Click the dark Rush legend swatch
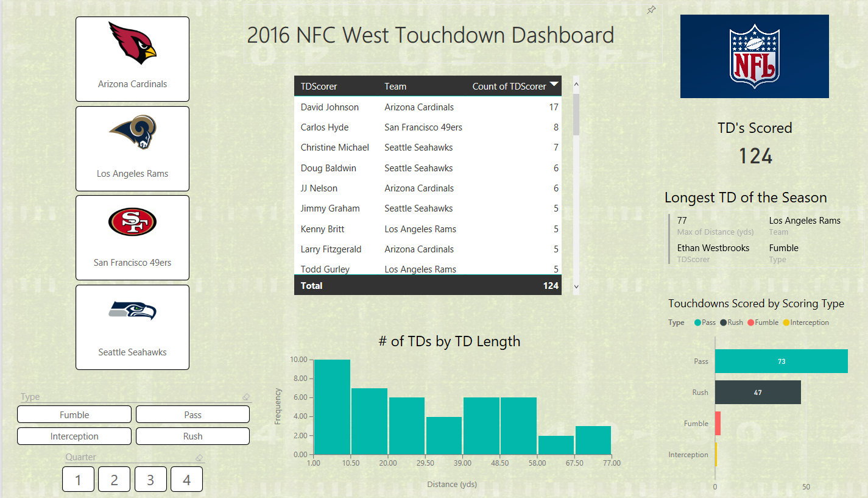 pos(724,322)
